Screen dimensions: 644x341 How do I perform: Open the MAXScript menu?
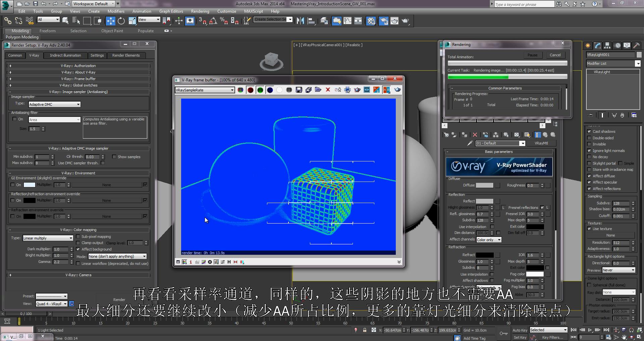pos(253,11)
